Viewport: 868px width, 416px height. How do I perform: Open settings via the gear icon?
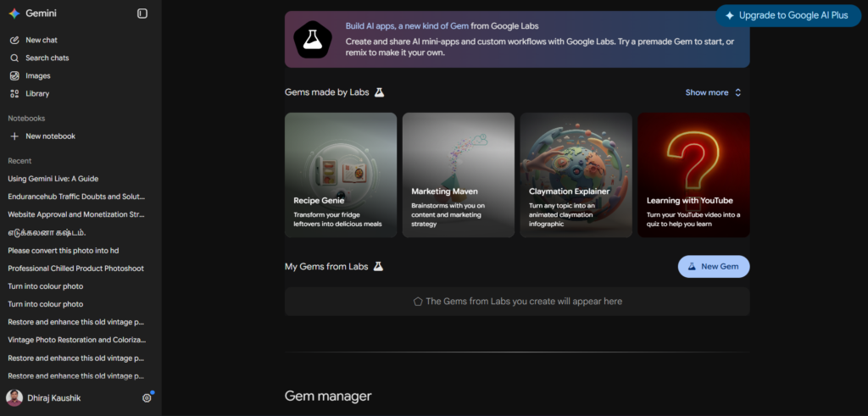[147, 397]
